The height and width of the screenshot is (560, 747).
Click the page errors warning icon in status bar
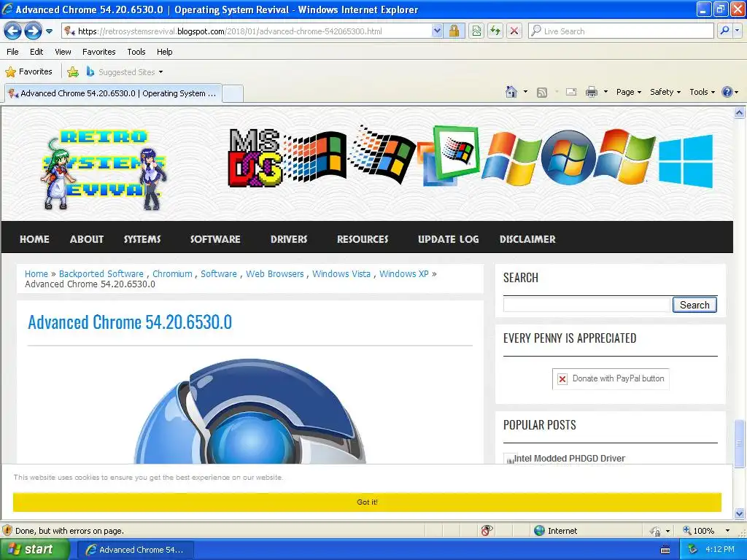coord(7,531)
